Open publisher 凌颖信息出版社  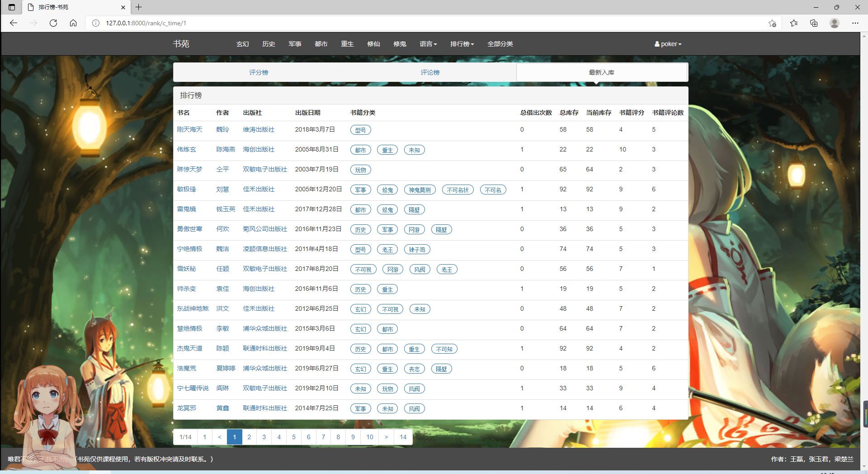265,249
